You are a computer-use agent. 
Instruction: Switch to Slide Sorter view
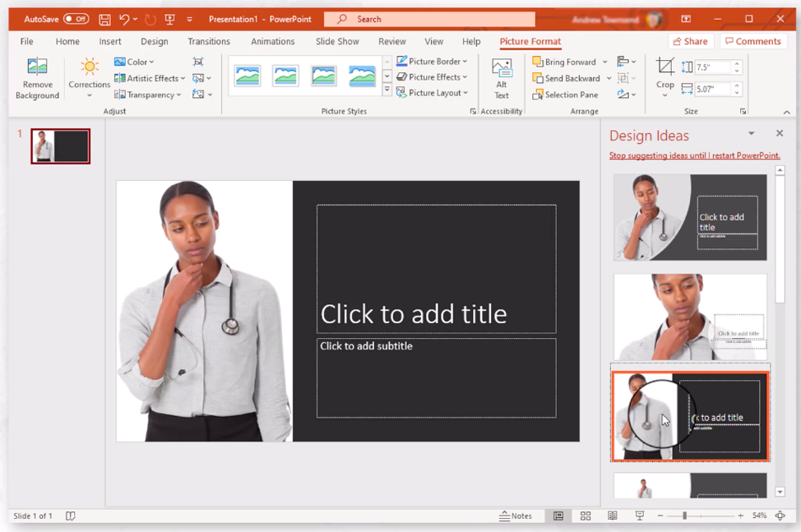[x=586, y=516]
